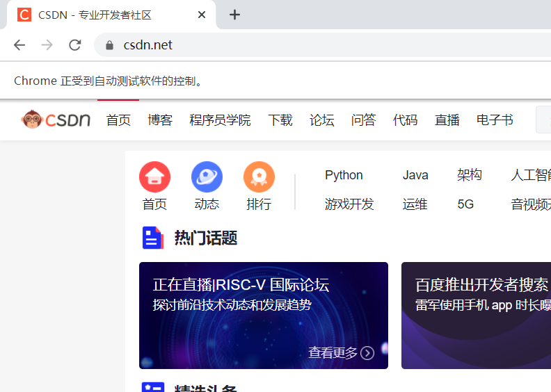Click the 热门话题 document icon
Image resolution: width=551 pixels, height=392 pixels.
[x=153, y=238]
